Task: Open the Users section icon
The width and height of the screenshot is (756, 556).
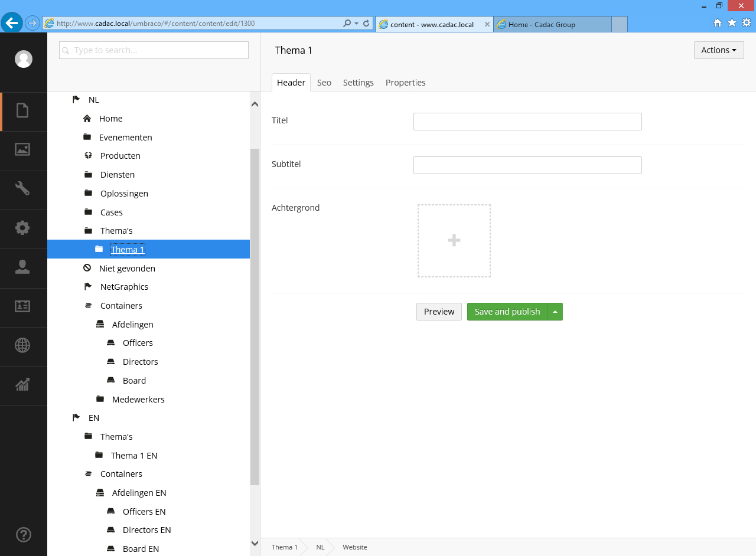Action: point(22,267)
